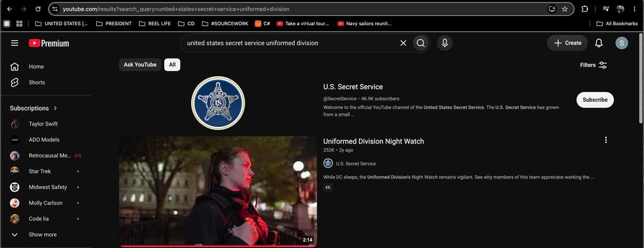The width and height of the screenshot is (644, 248).
Task: Open the All Bookmarks folder
Action: click(617, 23)
